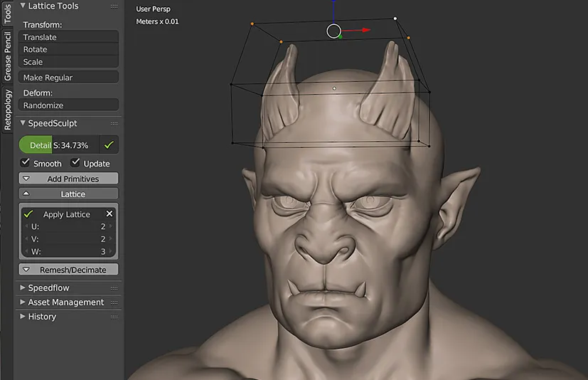Click the Translate transform button
The width and height of the screenshot is (588, 380).
click(69, 37)
